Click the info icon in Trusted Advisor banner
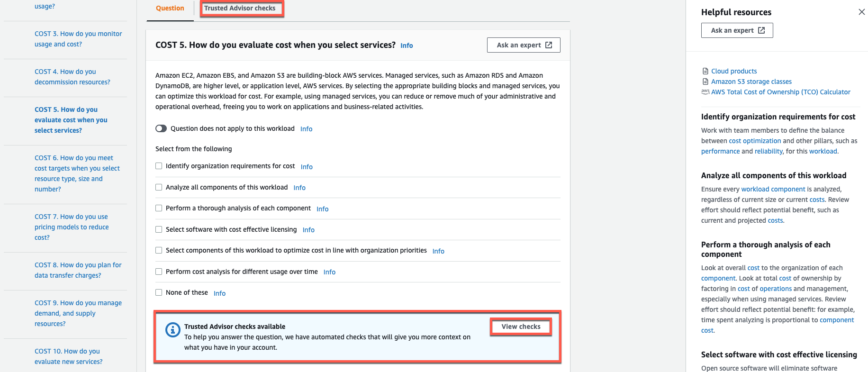 coord(172,329)
